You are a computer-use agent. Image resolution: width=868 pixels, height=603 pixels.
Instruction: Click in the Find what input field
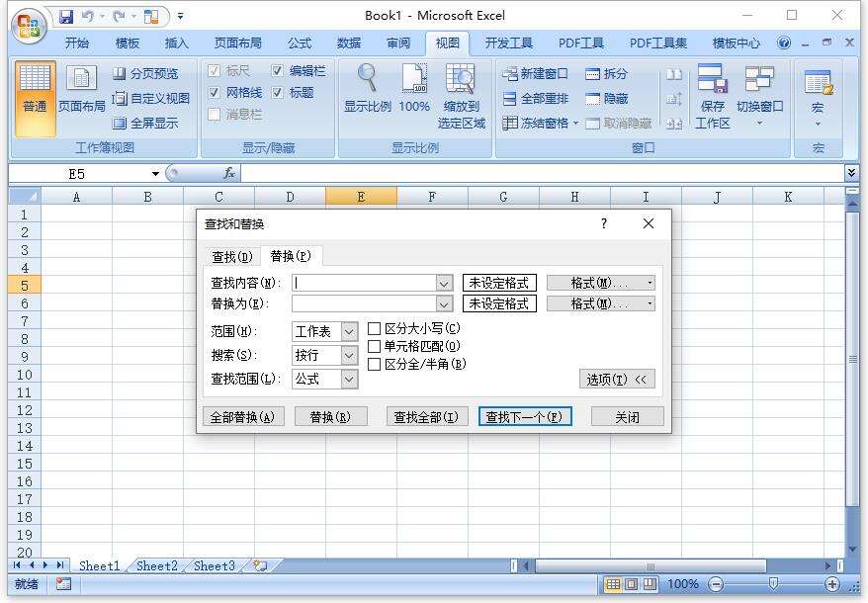pos(364,284)
